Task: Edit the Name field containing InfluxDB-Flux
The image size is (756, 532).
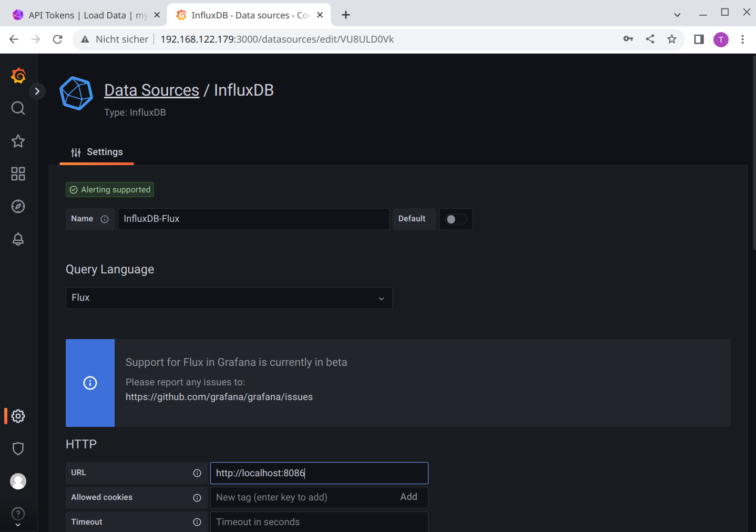Action: point(253,219)
